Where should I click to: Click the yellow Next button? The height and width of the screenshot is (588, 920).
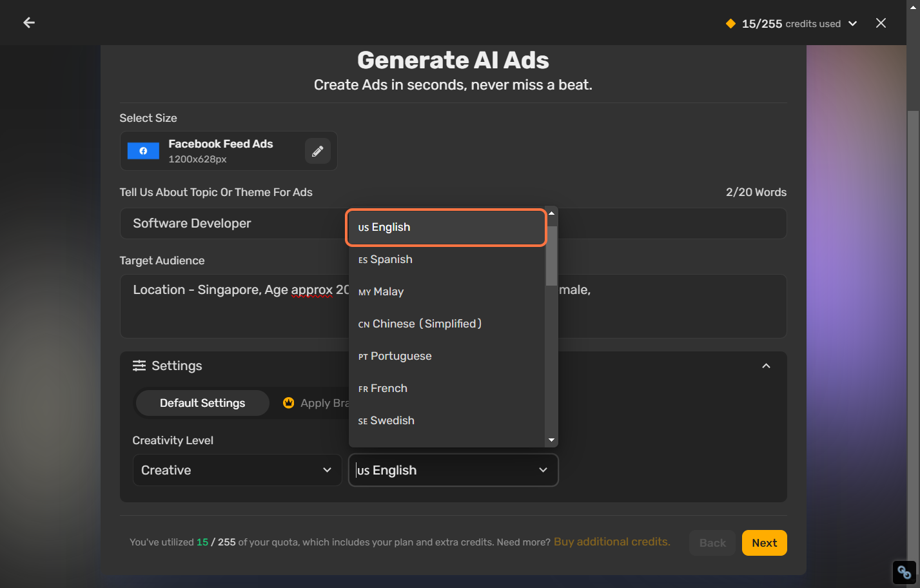tap(765, 543)
